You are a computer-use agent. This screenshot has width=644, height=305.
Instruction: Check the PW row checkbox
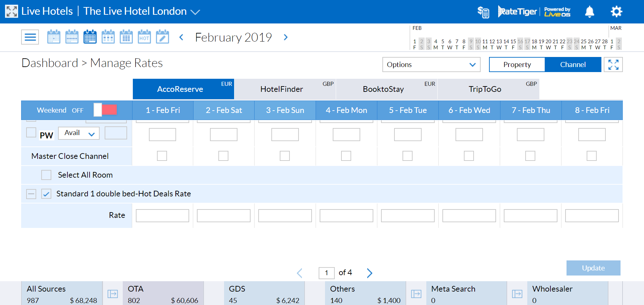pos(31,132)
